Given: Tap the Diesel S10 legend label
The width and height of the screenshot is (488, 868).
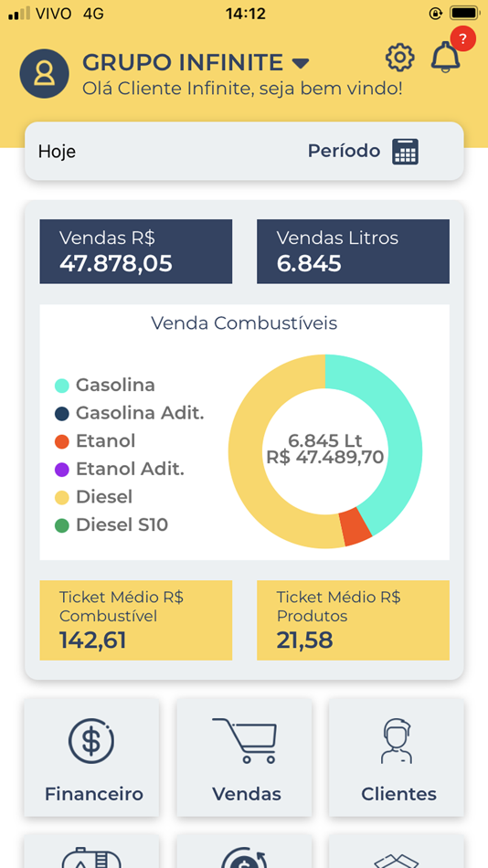Looking at the screenshot, I should tap(122, 525).
